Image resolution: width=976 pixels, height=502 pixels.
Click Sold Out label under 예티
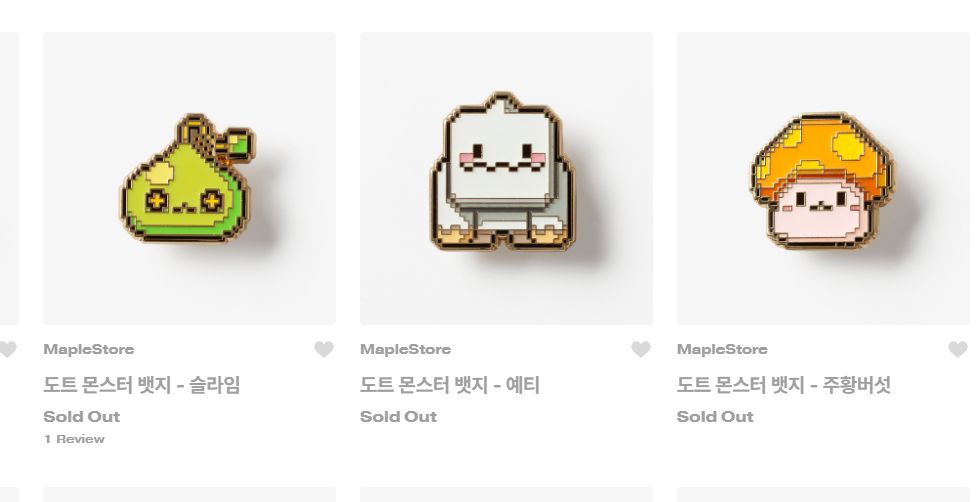click(x=398, y=417)
